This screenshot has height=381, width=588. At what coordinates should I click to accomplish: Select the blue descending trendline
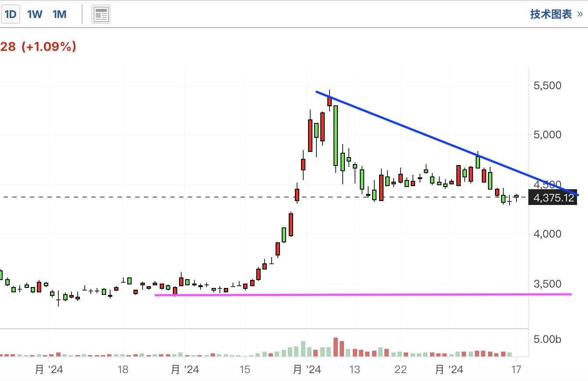(447, 143)
